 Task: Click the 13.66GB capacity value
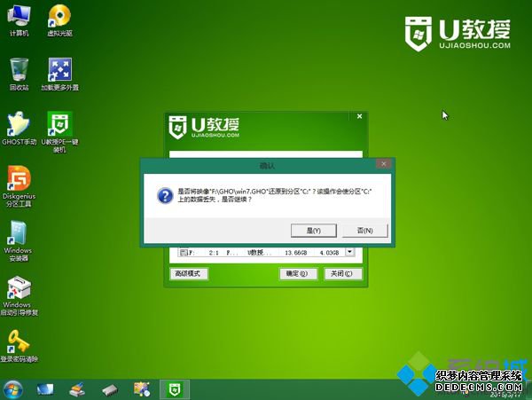click(296, 253)
